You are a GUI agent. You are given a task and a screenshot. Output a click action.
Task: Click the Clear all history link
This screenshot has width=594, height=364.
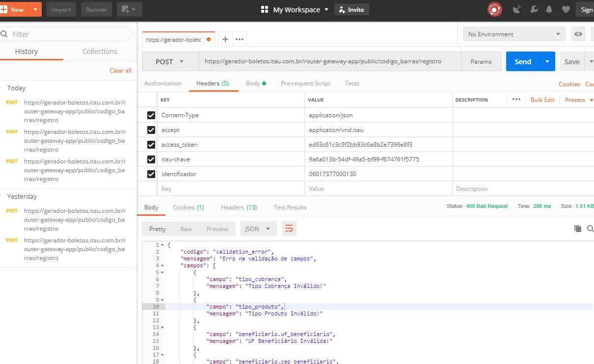coord(120,71)
